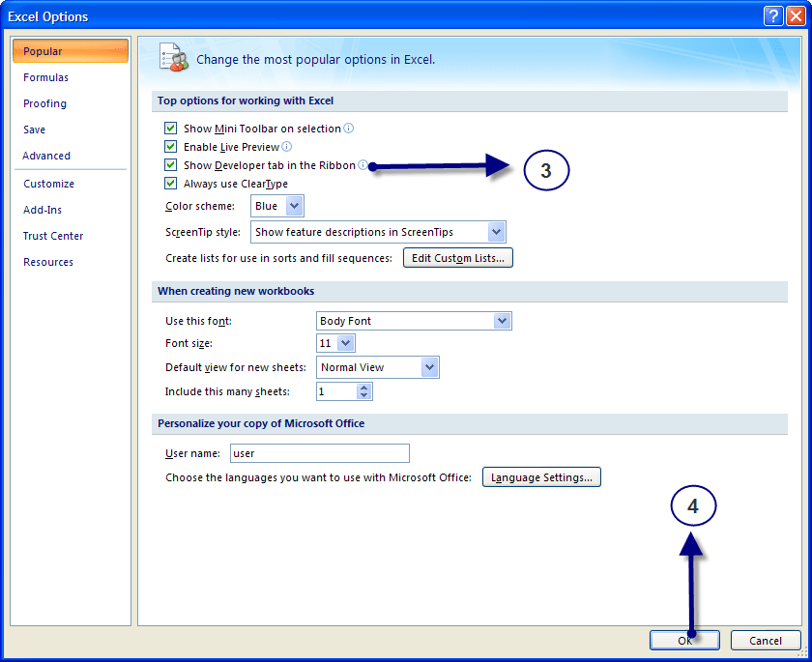This screenshot has height=662, width=812.
Task: Expand the ScreenTip style dropdown
Action: coord(496,231)
